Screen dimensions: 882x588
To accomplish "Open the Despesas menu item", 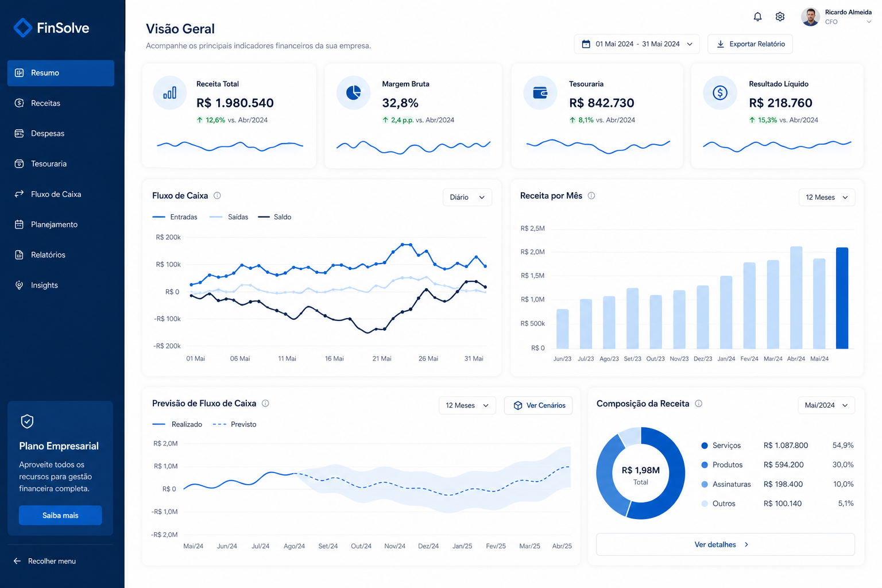I will coord(61,133).
